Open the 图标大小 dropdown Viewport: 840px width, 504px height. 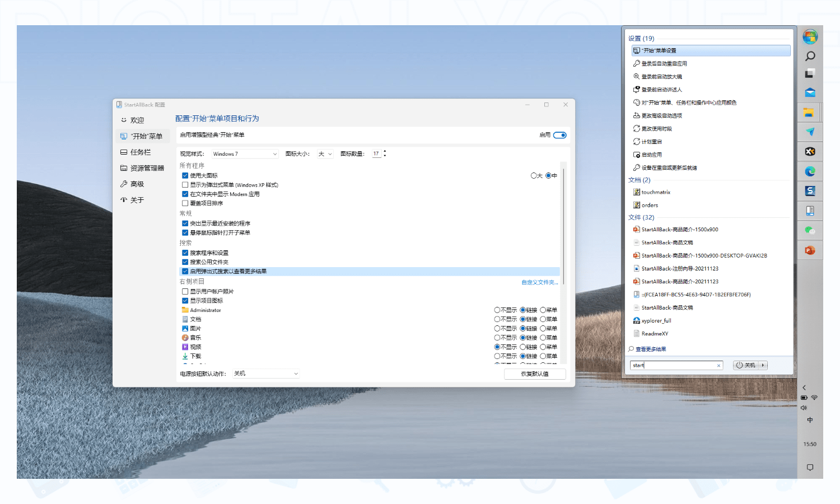click(x=325, y=153)
